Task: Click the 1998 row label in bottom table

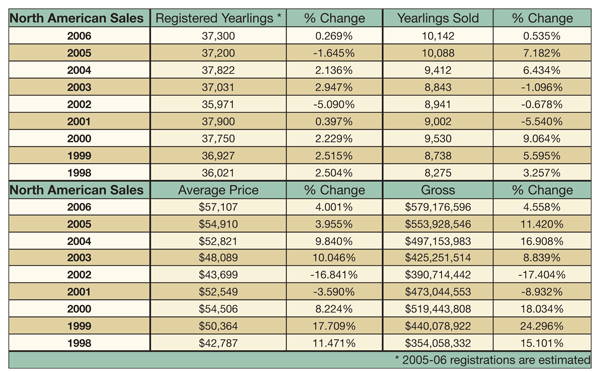Action: tap(79, 343)
